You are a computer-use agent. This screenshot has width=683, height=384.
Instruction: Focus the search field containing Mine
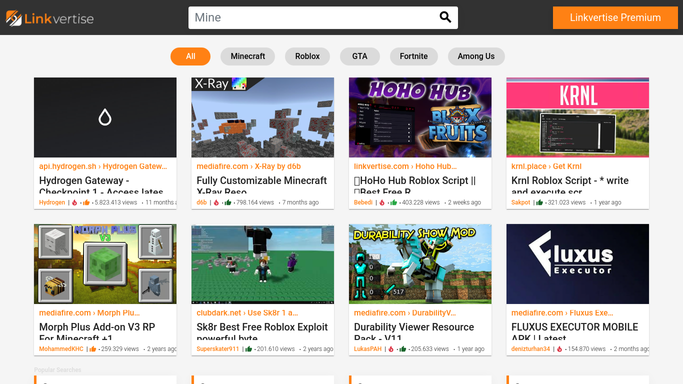pyautogui.click(x=323, y=17)
